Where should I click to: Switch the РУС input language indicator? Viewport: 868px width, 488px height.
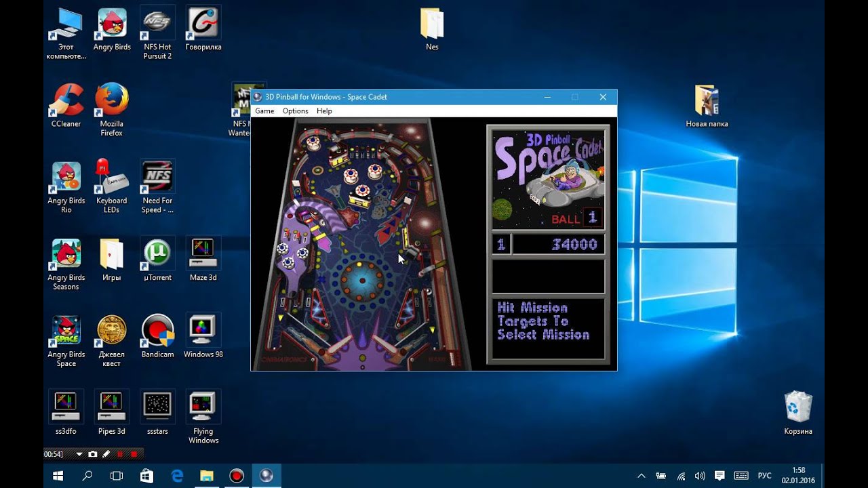click(765, 476)
